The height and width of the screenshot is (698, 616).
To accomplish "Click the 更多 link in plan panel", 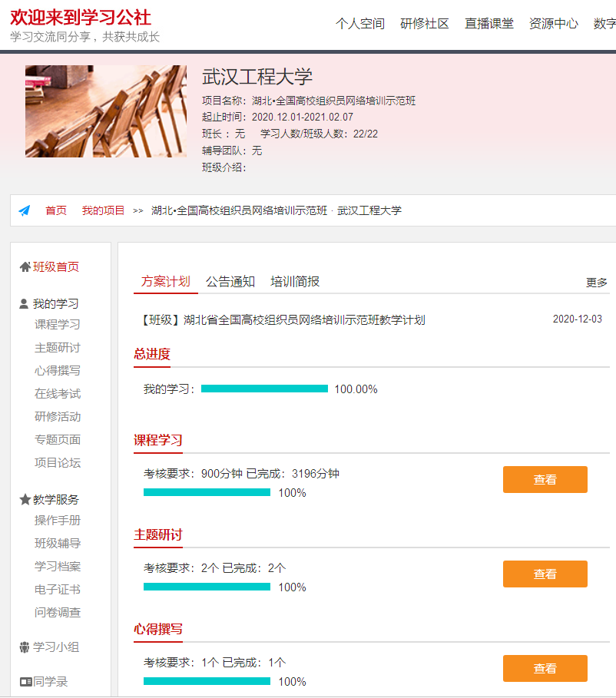I will 596,283.
